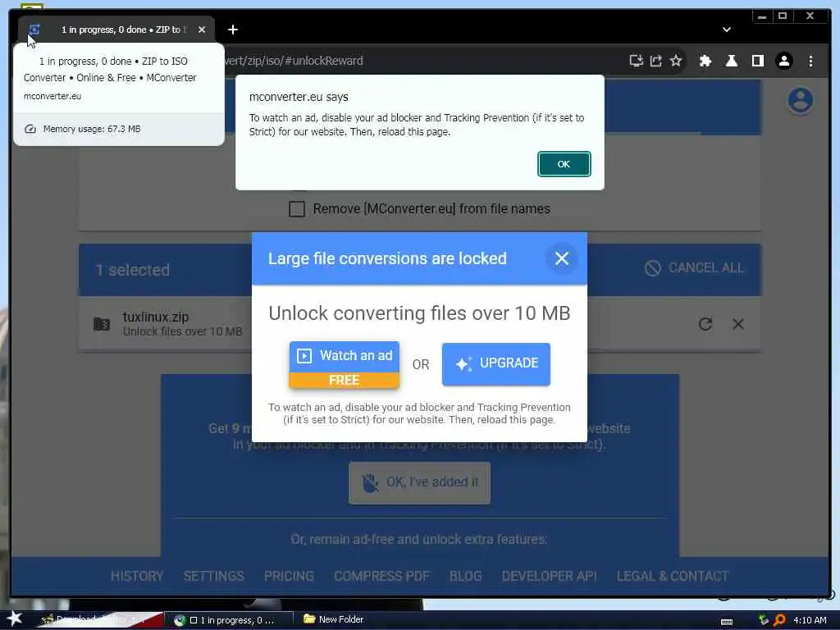Viewport: 840px width, 630px height.
Task: Close the ZIP to ISO browser tab
Action: click(x=202, y=30)
